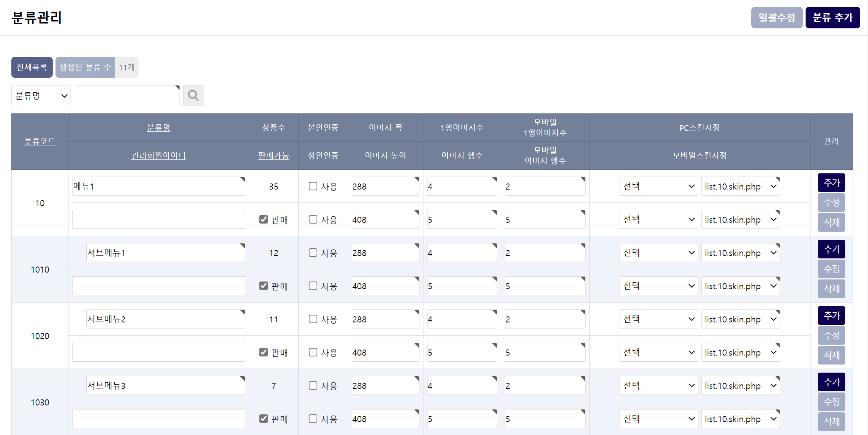Enable 본인인증 사용 for 메뉴1

313,186
